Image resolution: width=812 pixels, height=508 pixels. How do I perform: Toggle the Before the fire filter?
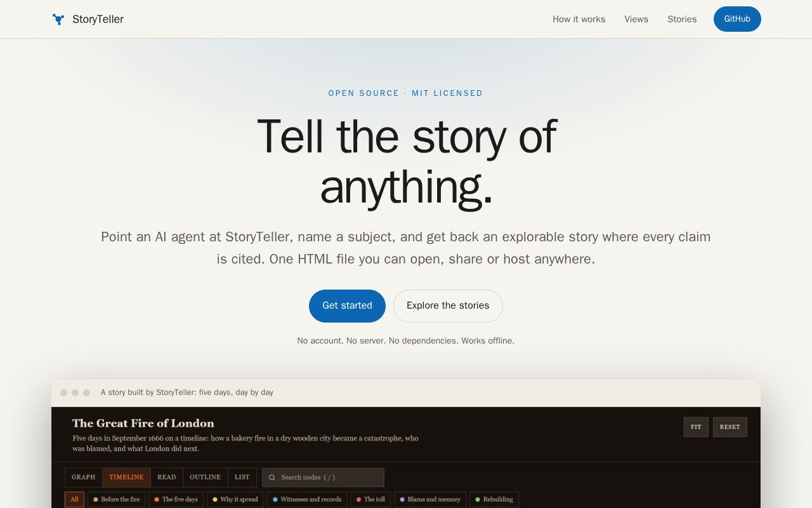click(x=117, y=499)
